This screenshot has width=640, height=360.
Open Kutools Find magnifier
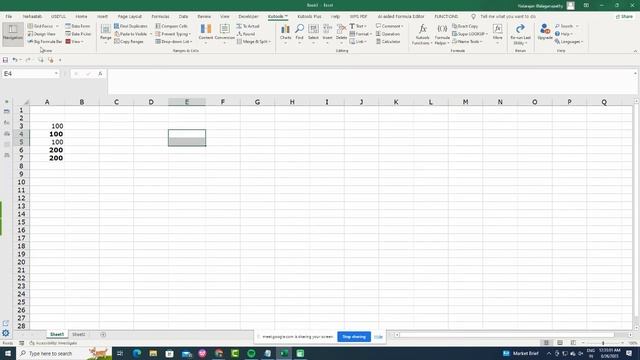(299, 33)
